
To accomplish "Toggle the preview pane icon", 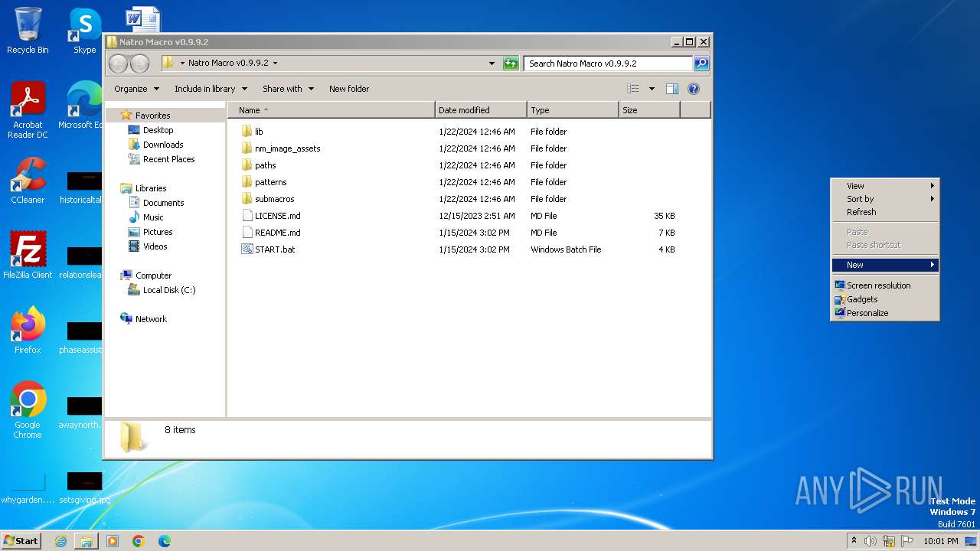I will click(671, 89).
